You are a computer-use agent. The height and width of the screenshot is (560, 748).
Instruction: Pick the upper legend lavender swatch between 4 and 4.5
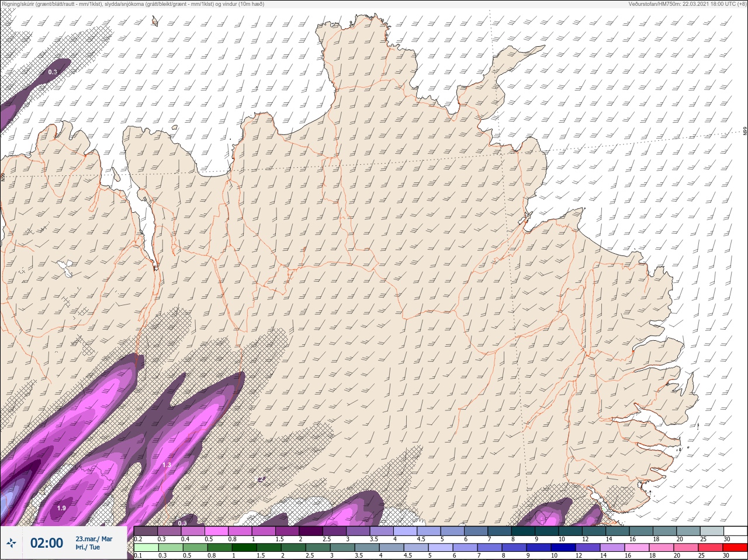[x=405, y=531]
